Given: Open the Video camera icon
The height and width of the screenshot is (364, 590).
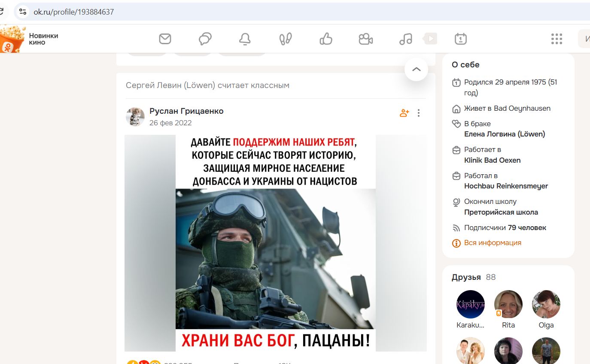Looking at the screenshot, I should pos(366,39).
